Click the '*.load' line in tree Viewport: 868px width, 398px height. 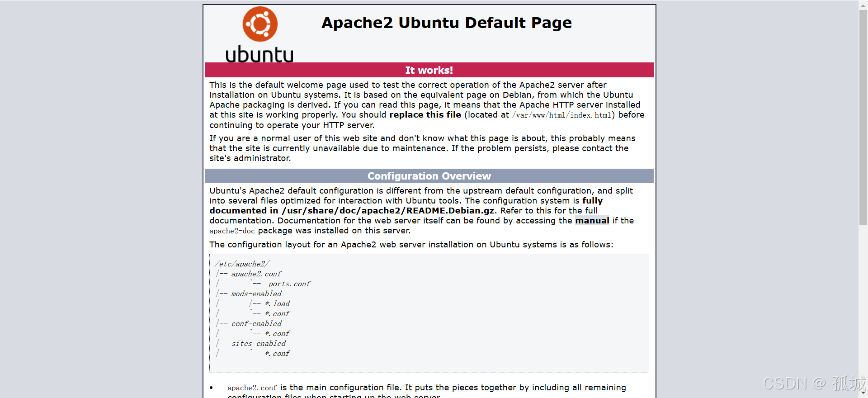coord(277,304)
